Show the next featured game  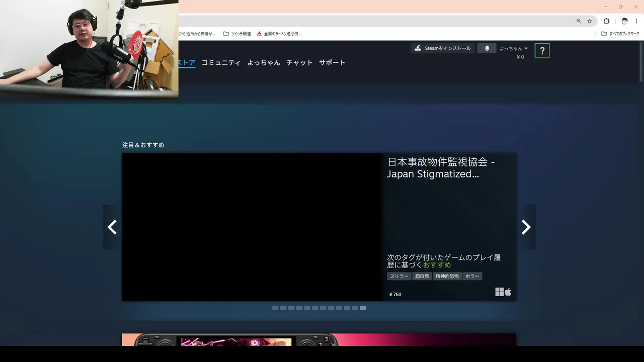526,227
